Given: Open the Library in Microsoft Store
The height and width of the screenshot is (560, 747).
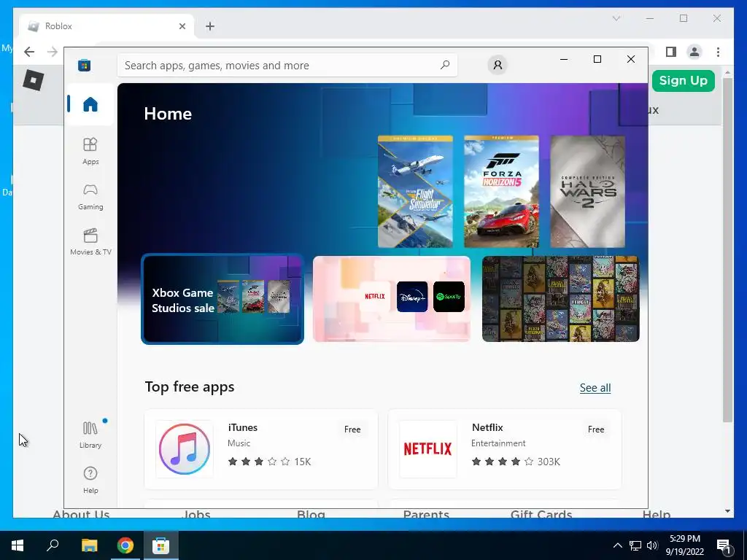Looking at the screenshot, I should tap(90, 434).
